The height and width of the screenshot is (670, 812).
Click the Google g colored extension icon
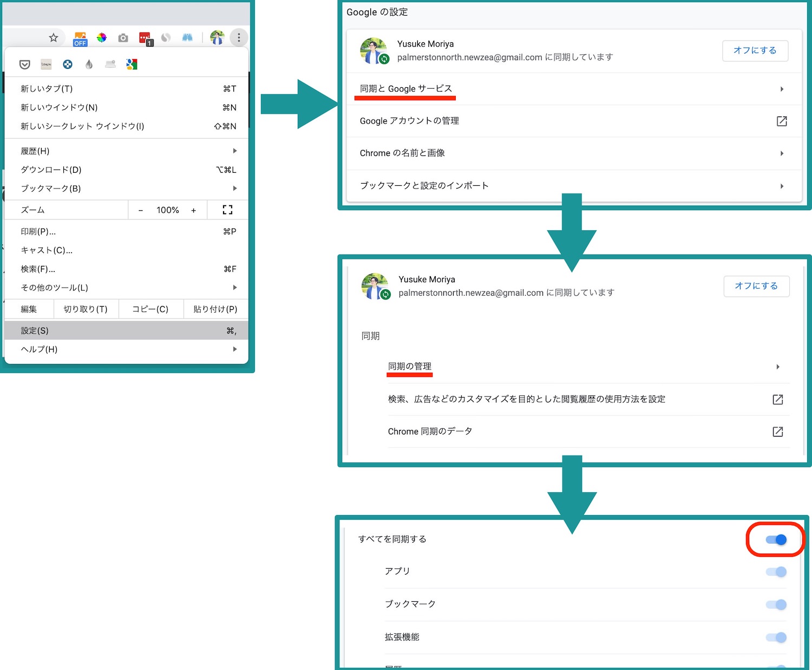pyautogui.click(x=132, y=64)
